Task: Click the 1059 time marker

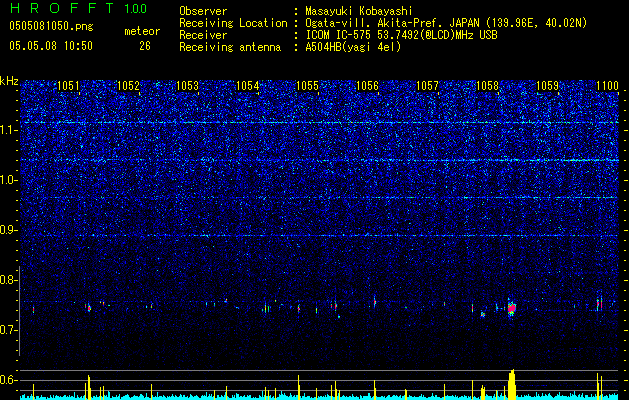Action: 548,86
